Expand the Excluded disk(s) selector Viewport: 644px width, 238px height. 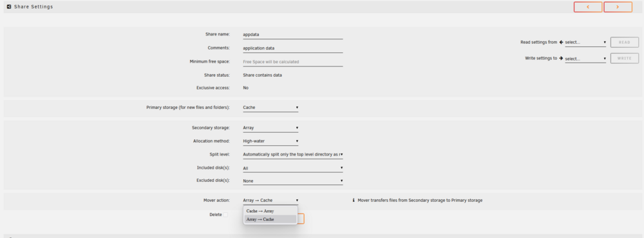(x=292, y=181)
